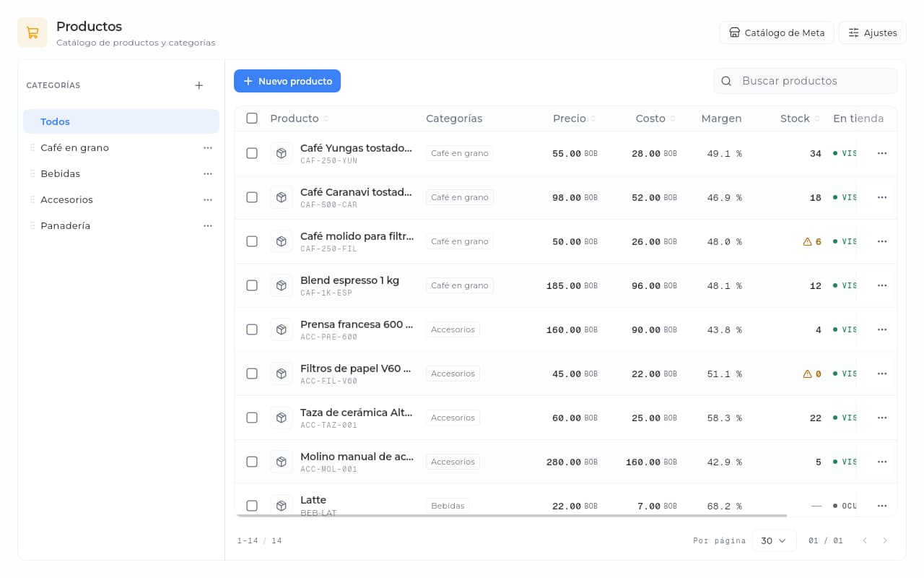
Task: Open row actions for Café Yungas tostado
Action: coord(881,153)
